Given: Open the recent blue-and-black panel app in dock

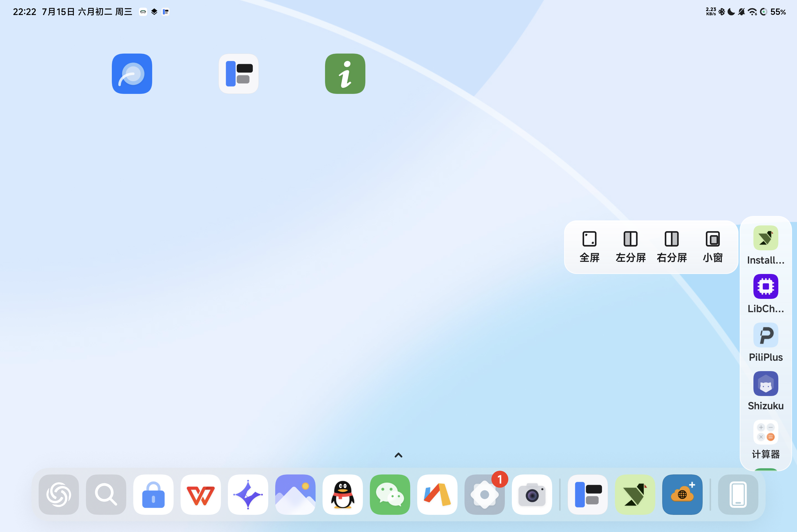Looking at the screenshot, I should (588, 494).
